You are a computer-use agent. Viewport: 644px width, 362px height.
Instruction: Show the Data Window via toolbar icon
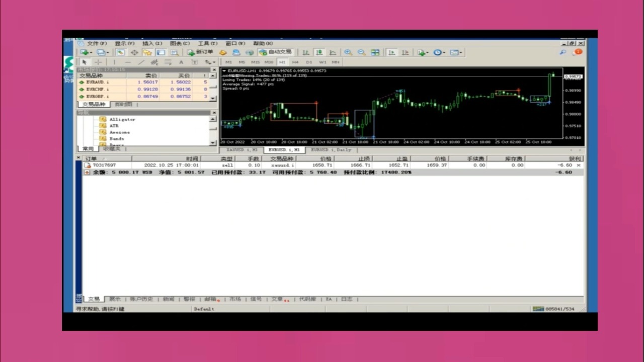pos(134,52)
